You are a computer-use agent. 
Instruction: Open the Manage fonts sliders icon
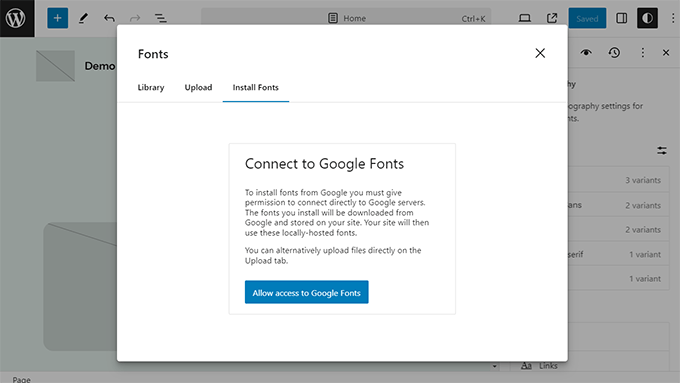[661, 151]
